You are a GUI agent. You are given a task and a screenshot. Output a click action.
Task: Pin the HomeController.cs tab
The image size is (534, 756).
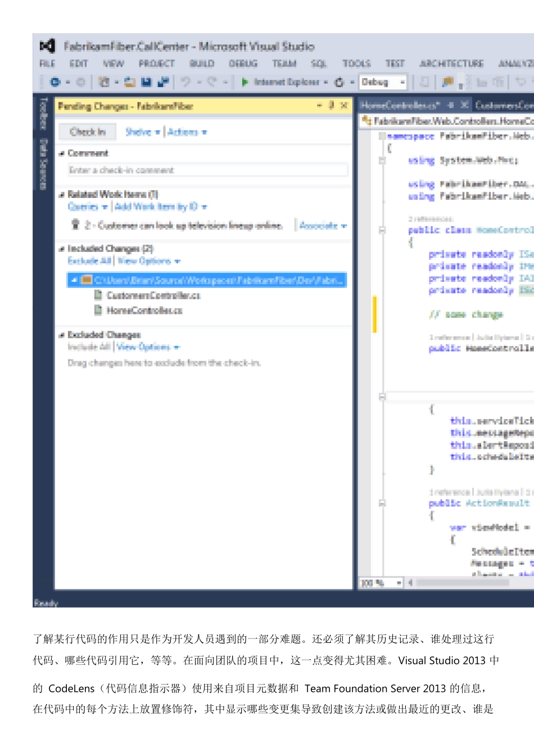point(451,105)
